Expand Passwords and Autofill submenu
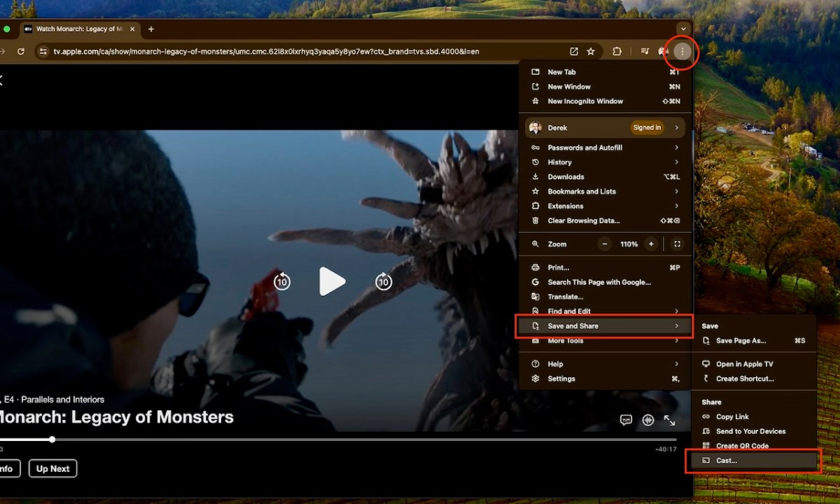 [x=605, y=148]
